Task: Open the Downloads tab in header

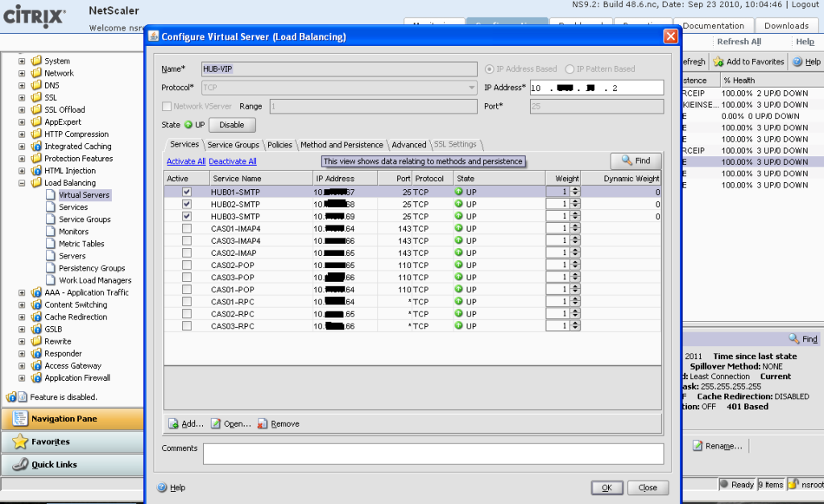Action: pos(786,26)
